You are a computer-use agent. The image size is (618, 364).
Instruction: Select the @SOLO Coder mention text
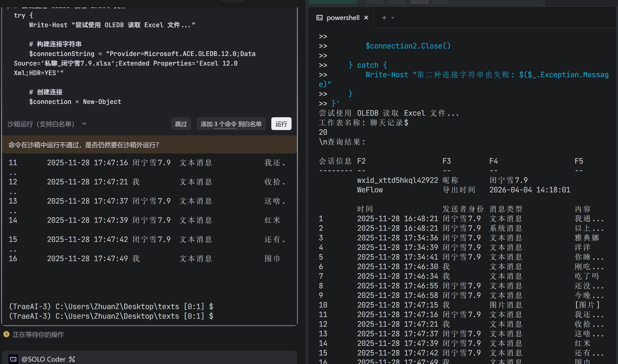coord(43,359)
